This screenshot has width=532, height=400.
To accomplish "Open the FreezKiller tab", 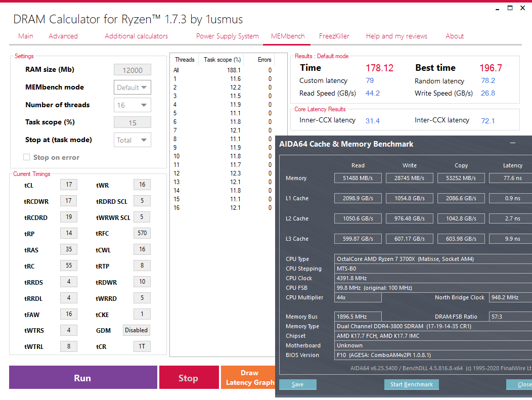I will click(334, 36).
